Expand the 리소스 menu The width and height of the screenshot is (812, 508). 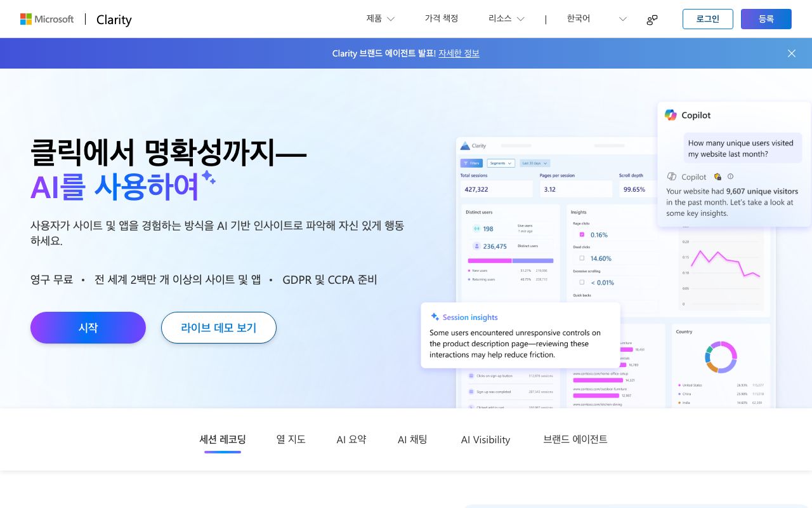(506, 19)
